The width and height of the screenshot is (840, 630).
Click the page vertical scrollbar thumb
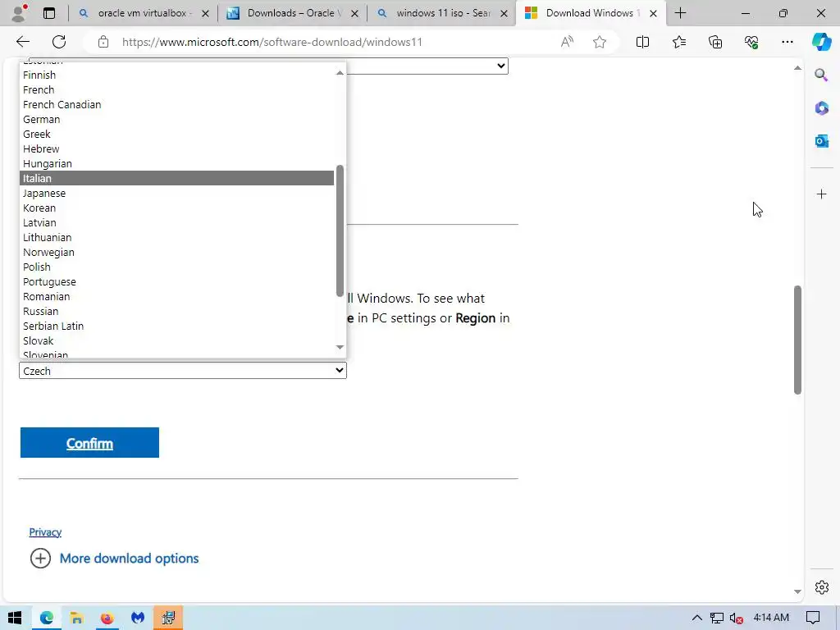tap(797, 340)
